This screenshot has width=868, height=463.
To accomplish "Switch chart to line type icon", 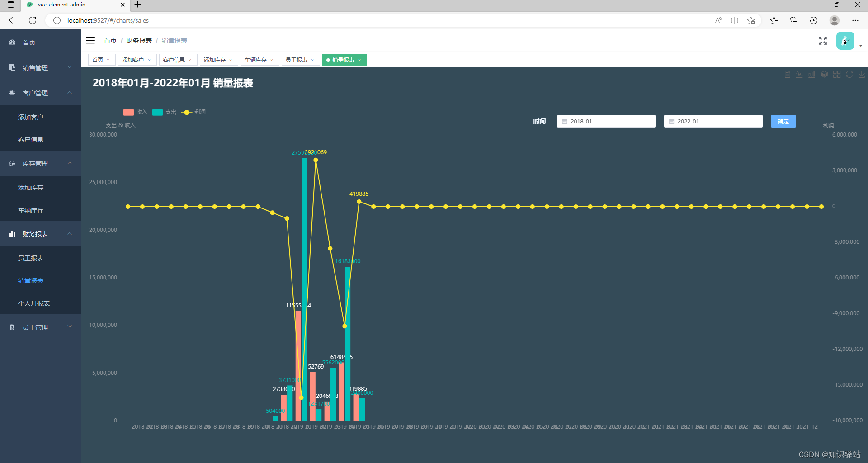I will tap(799, 74).
